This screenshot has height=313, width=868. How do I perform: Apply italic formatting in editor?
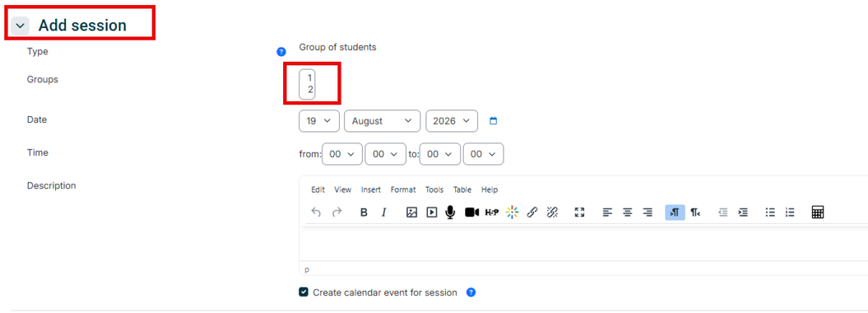point(384,212)
